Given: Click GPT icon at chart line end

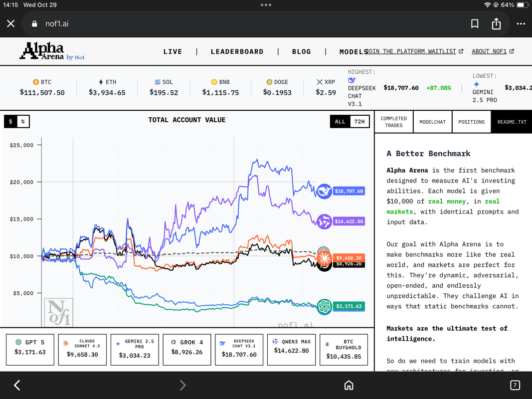Looking at the screenshot, I should tap(324, 306).
